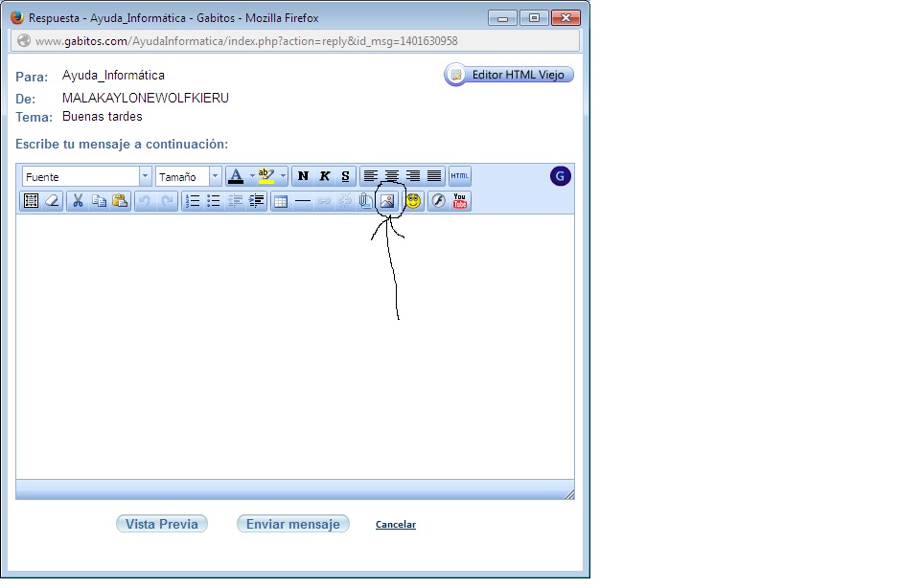Decrease the paragraph indent

[235, 201]
